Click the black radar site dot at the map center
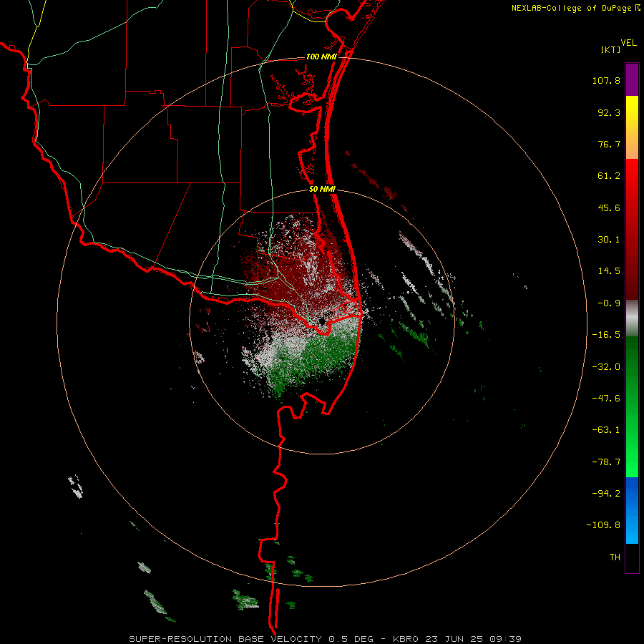Viewport: 644px width, 644px height. coord(322,321)
